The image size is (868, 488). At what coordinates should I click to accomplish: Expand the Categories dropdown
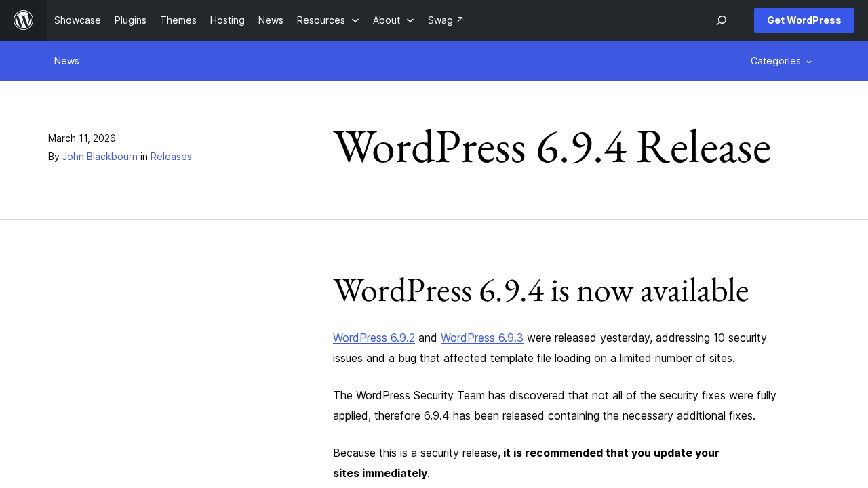(x=781, y=61)
